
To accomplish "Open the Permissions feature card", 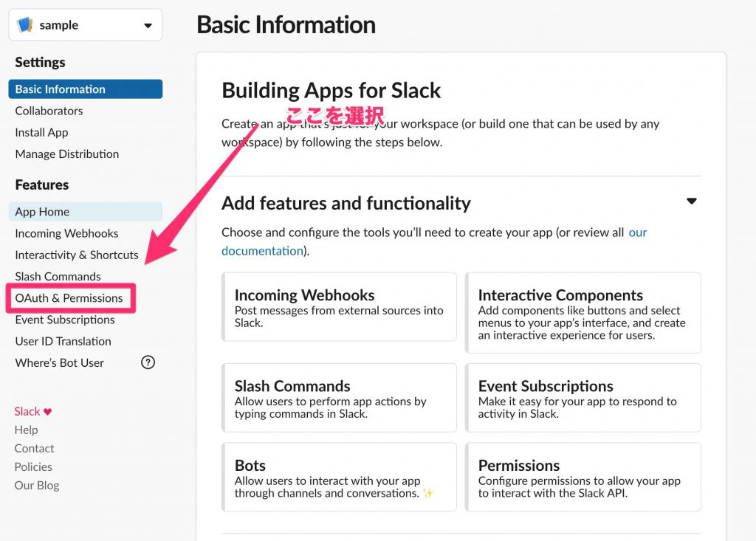I will point(583,477).
